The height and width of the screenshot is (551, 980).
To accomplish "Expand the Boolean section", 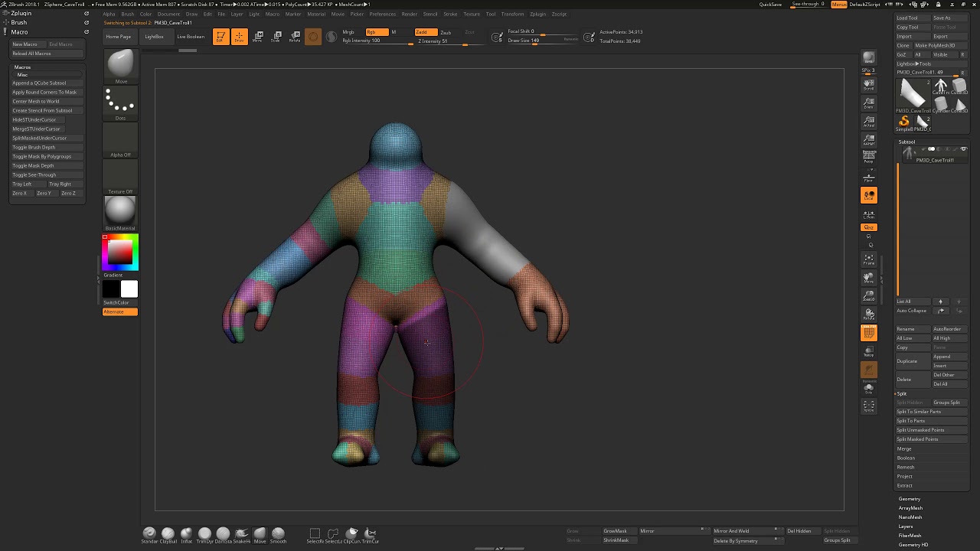I will (x=906, y=458).
